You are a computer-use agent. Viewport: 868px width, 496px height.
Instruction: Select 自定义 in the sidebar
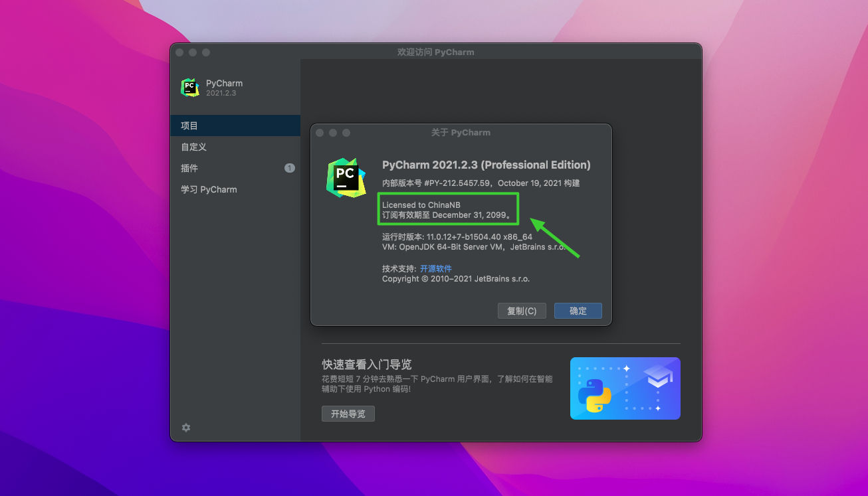235,147
